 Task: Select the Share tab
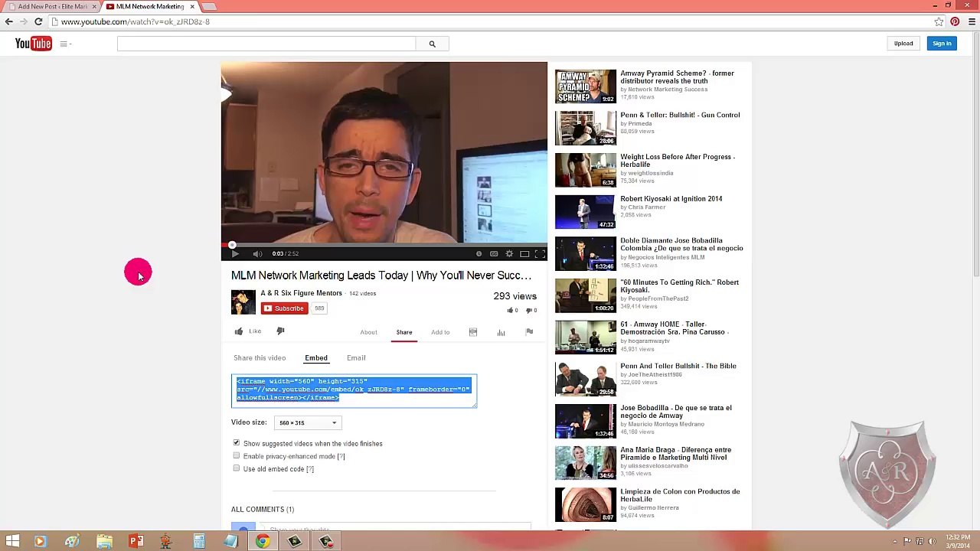point(404,332)
